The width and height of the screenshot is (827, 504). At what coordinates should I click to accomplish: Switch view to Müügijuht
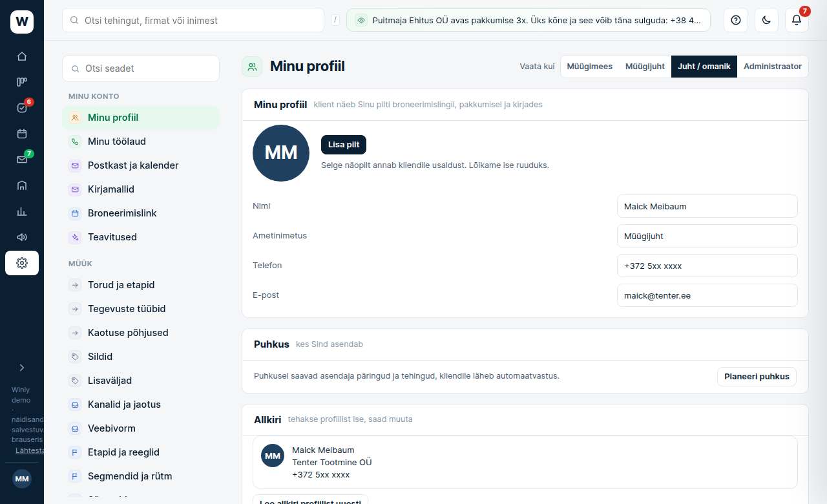click(645, 67)
